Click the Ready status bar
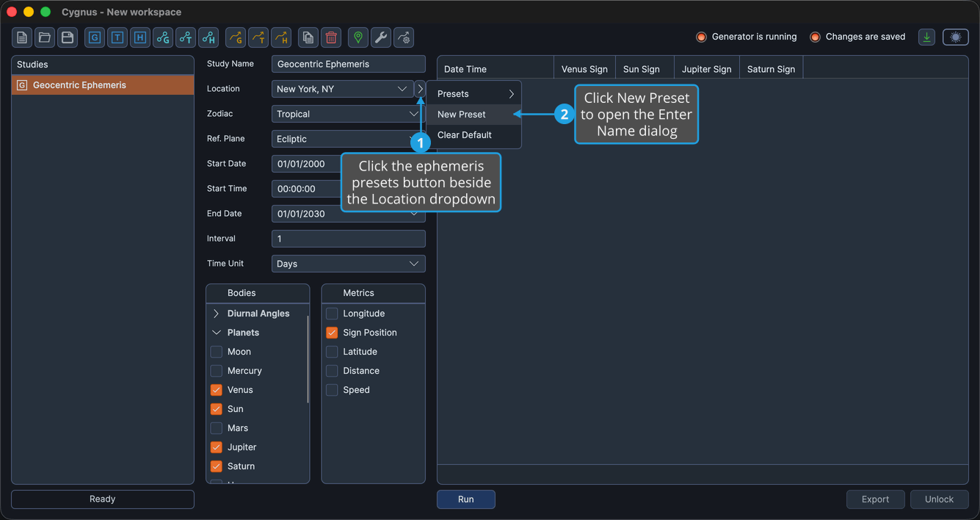This screenshot has height=520, width=980. tap(103, 499)
